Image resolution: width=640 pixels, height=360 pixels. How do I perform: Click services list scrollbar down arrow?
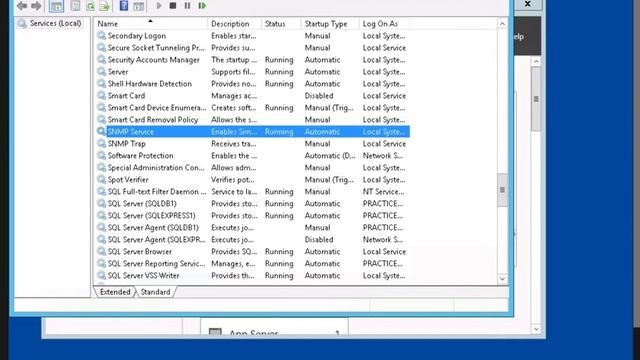pyautogui.click(x=502, y=279)
